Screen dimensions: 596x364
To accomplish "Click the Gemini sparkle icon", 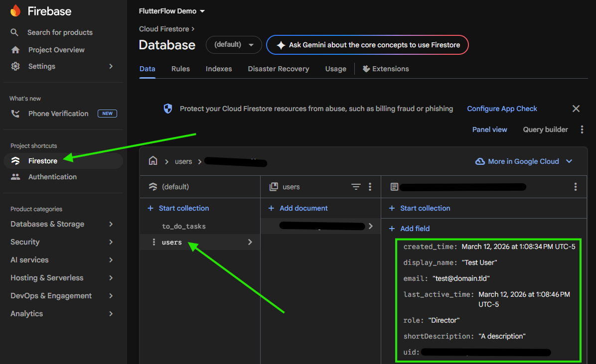I will (x=281, y=45).
